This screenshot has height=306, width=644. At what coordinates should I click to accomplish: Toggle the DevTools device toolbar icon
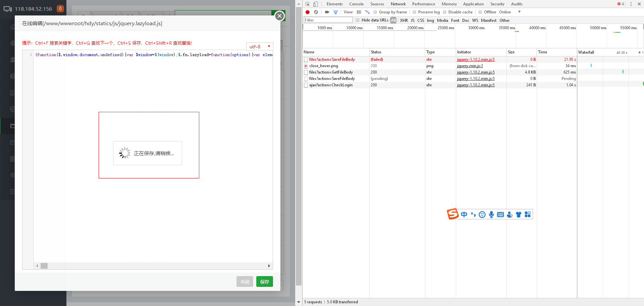[x=316, y=4]
